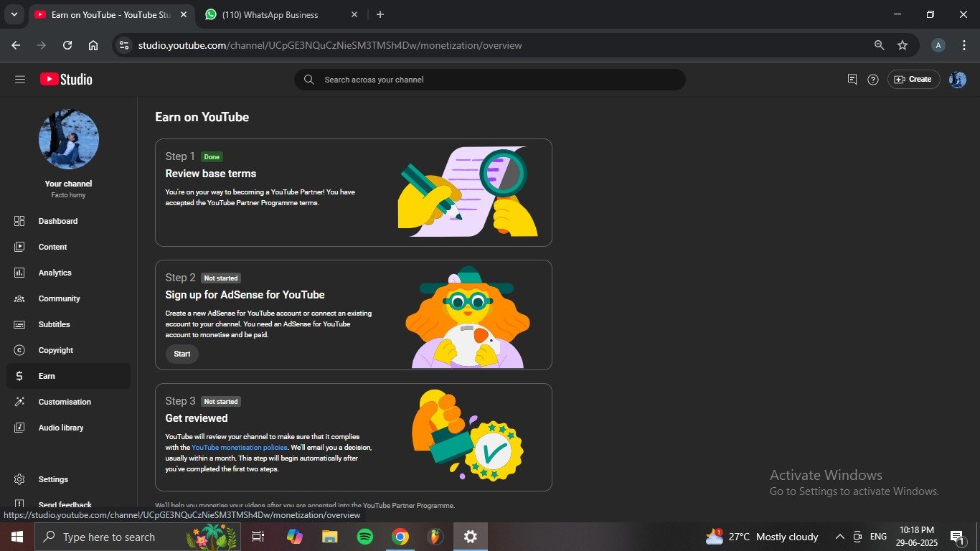Open Community section
980x551 pixels.
tap(69, 298)
